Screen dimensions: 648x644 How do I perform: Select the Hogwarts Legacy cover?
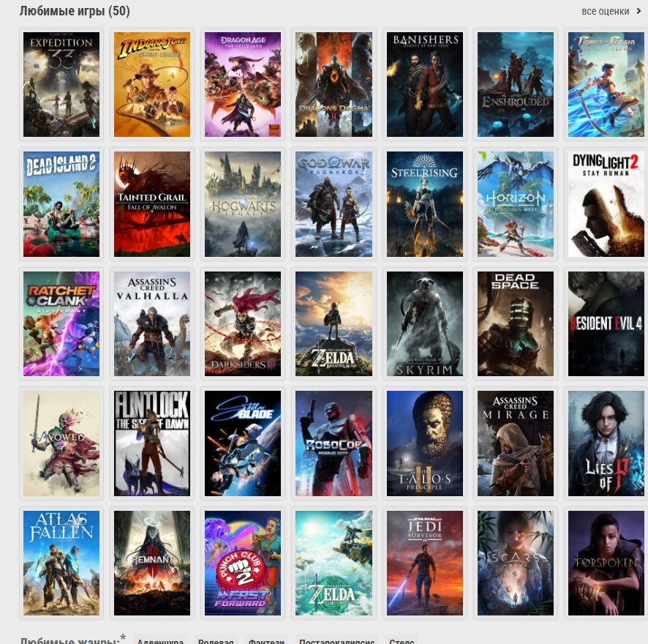[243, 204]
